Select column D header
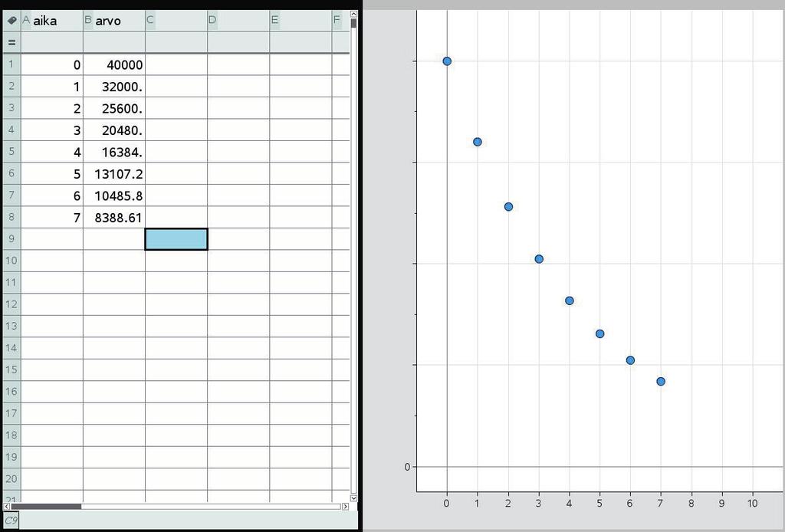 (x=238, y=21)
